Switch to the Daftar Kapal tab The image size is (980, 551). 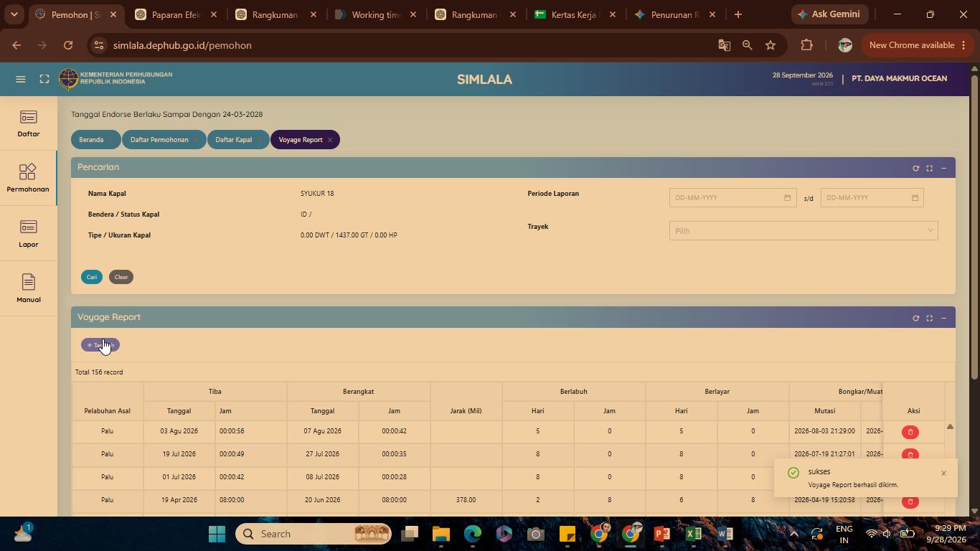tap(234, 140)
